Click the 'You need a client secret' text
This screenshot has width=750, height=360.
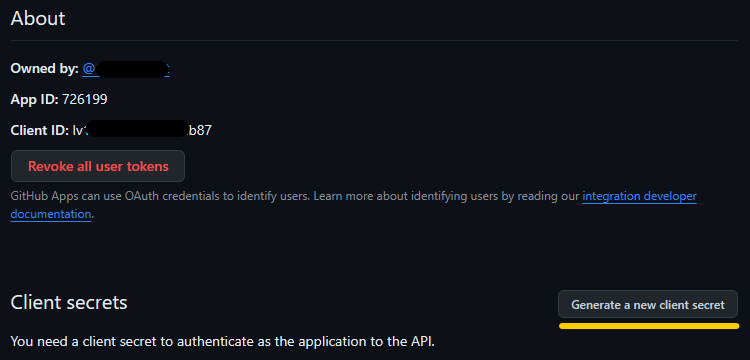223,341
